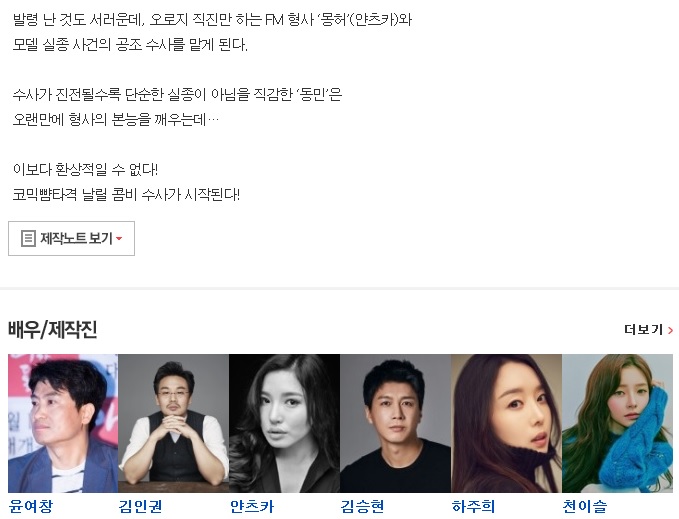
Task: Click the document icon in 제작노트 보기 button
Action: [28, 239]
